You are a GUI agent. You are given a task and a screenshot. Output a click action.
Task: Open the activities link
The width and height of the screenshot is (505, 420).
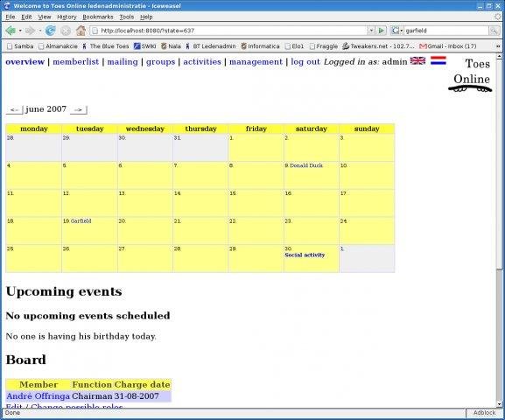click(202, 61)
